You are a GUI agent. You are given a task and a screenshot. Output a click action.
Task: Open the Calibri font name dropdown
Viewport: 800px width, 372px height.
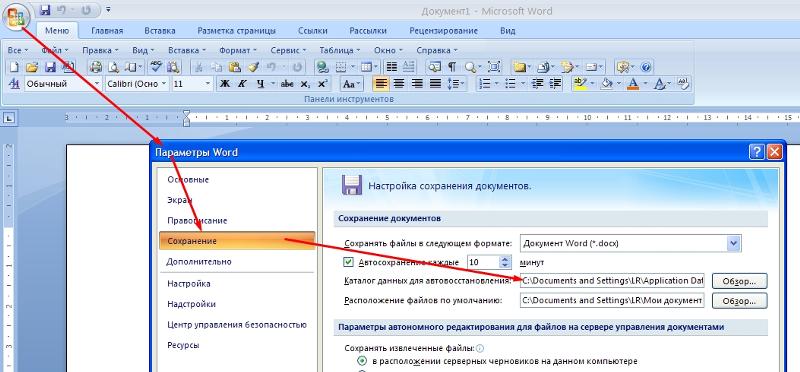coord(164,84)
